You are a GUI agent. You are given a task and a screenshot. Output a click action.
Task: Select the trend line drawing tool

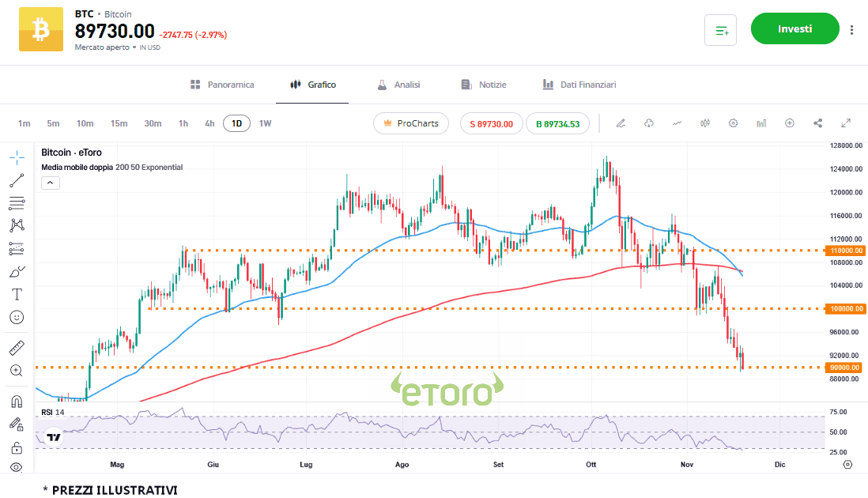pos(17,180)
